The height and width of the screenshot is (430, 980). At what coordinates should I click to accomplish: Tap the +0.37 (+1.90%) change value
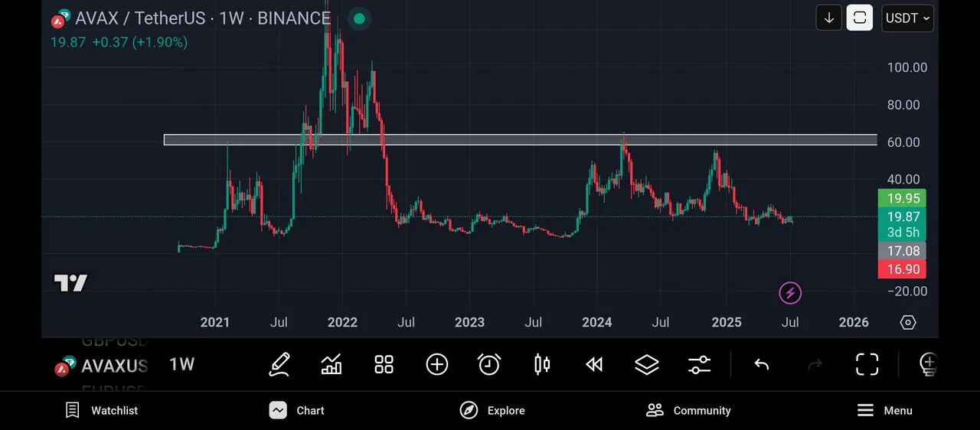(140, 42)
